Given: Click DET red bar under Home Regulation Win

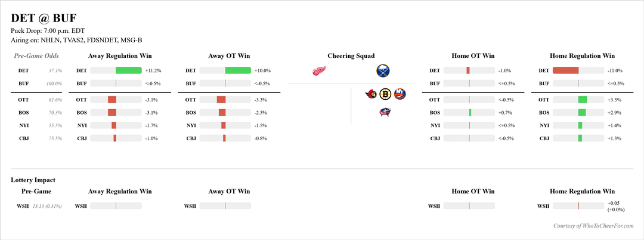Looking at the screenshot, I should (x=566, y=70).
